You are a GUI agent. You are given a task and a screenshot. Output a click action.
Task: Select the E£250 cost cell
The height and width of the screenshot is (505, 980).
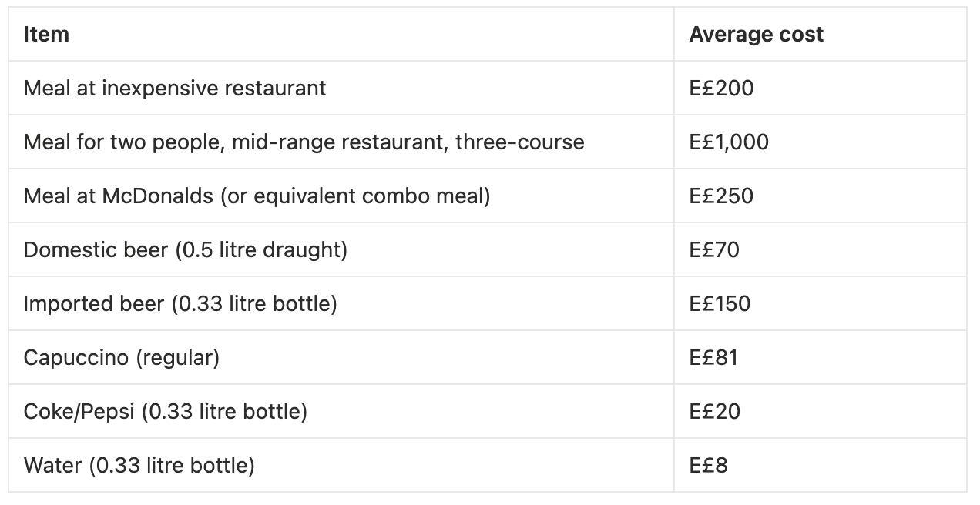click(721, 196)
